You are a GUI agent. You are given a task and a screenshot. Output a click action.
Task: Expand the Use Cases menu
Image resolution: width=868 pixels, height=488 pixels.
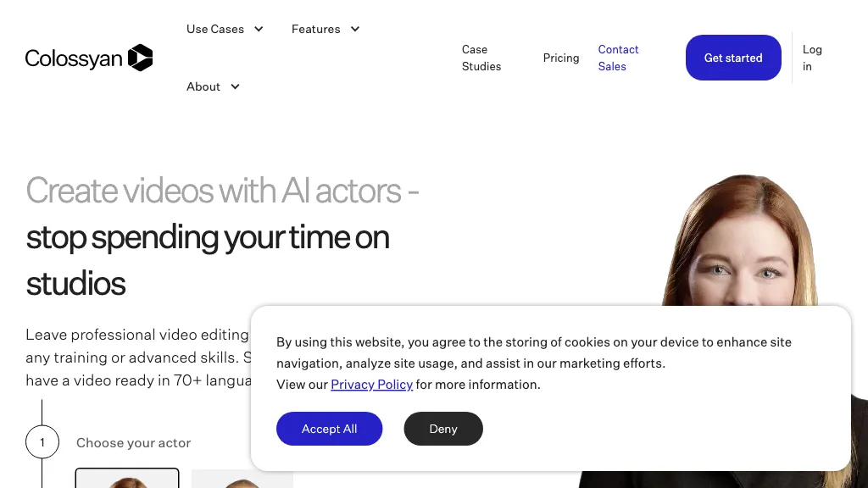point(214,29)
